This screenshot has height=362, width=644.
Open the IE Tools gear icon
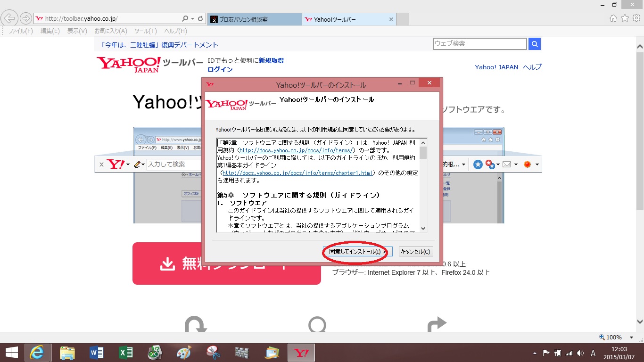point(636,18)
